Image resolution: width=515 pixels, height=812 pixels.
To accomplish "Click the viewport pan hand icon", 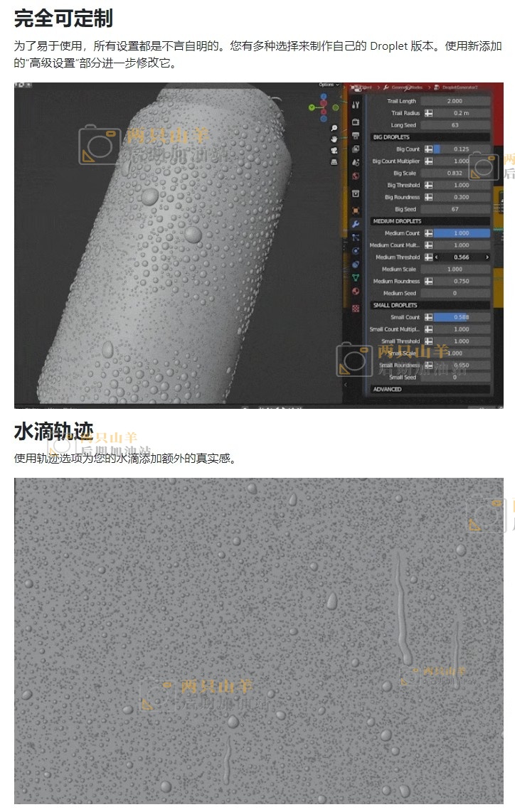I will [x=334, y=140].
